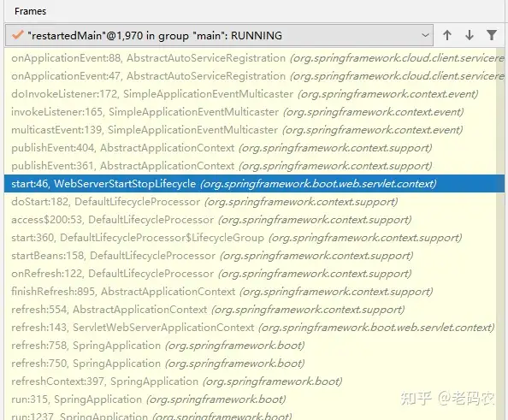Click the frames list vertical scrollbar
508x420 pixels.
point(500,234)
